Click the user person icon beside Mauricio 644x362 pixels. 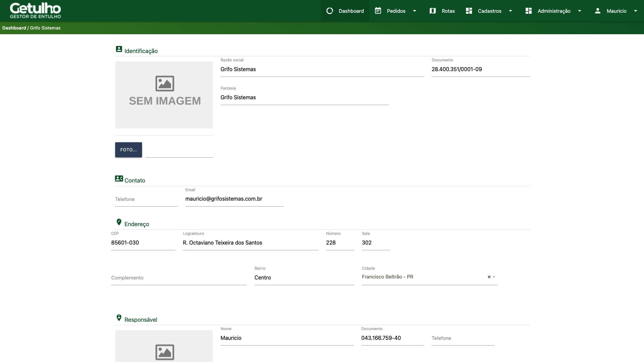click(x=597, y=11)
